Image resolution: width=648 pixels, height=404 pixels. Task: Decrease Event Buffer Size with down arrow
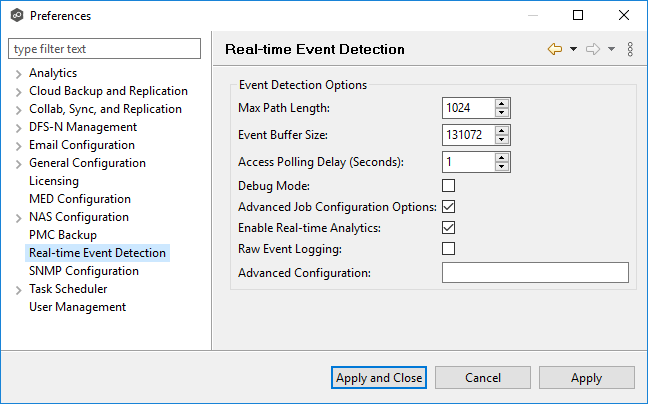click(x=501, y=139)
